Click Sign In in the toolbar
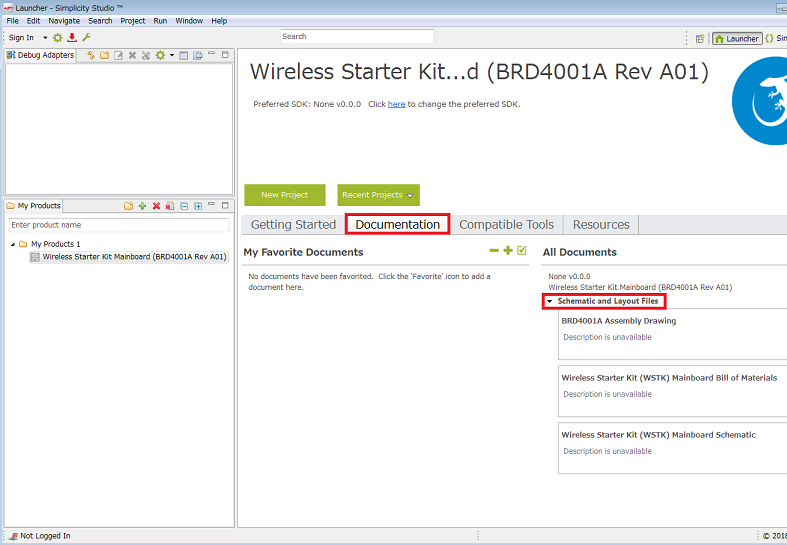The width and height of the screenshot is (787, 545). click(21, 38)
